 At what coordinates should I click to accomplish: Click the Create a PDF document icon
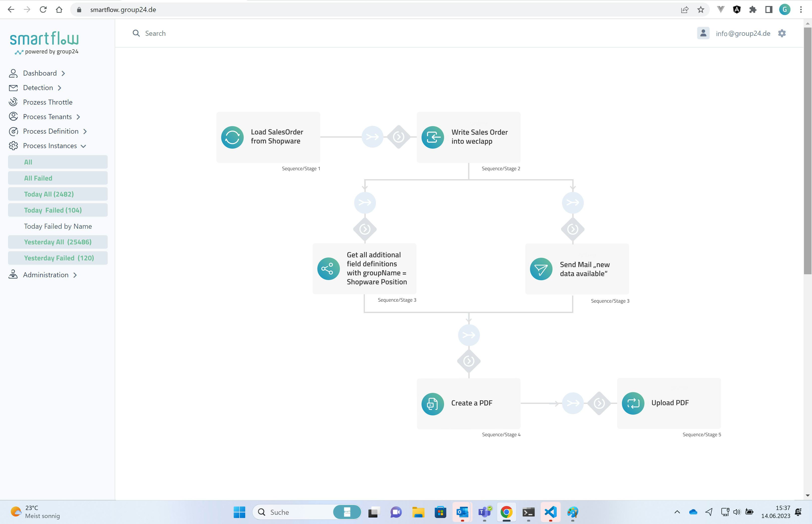pos(433,404)
